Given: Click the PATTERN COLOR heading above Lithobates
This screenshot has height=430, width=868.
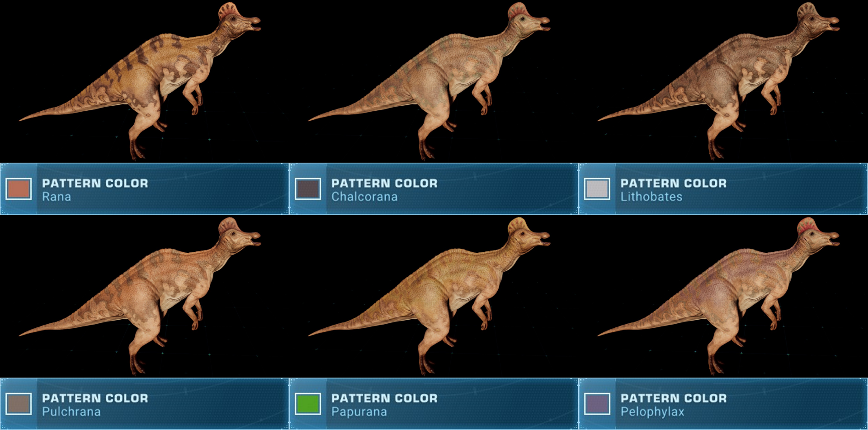Looking at the screenshot, I should [x=674, y=183].
